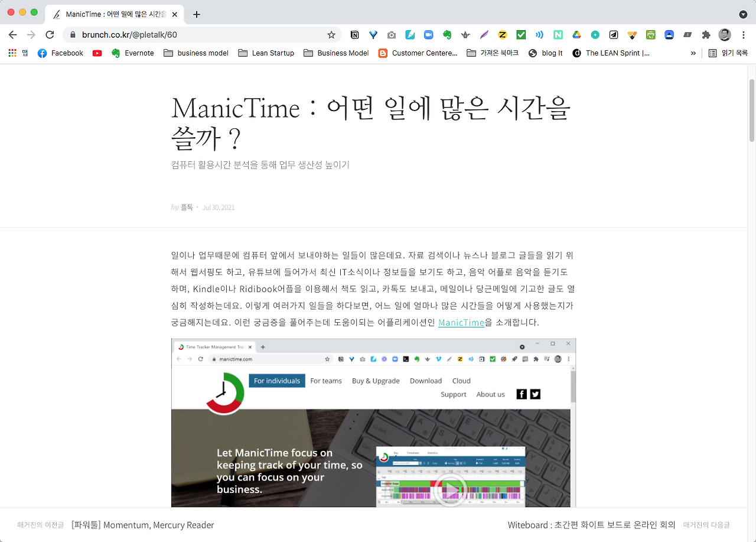
Task: Expand the 'Lean Startup' bookmark folder
Action: point(266,53)
